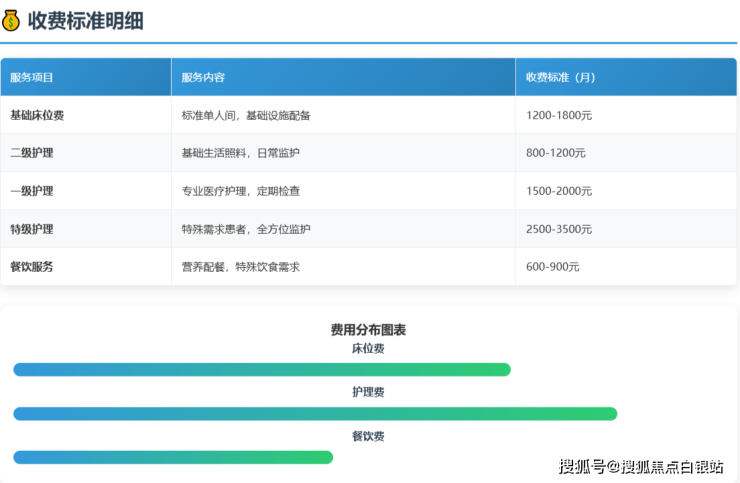This screenshot has height=483, width=740.
Task: Select the 基础床位费 row label
Action: click(37, 115)
